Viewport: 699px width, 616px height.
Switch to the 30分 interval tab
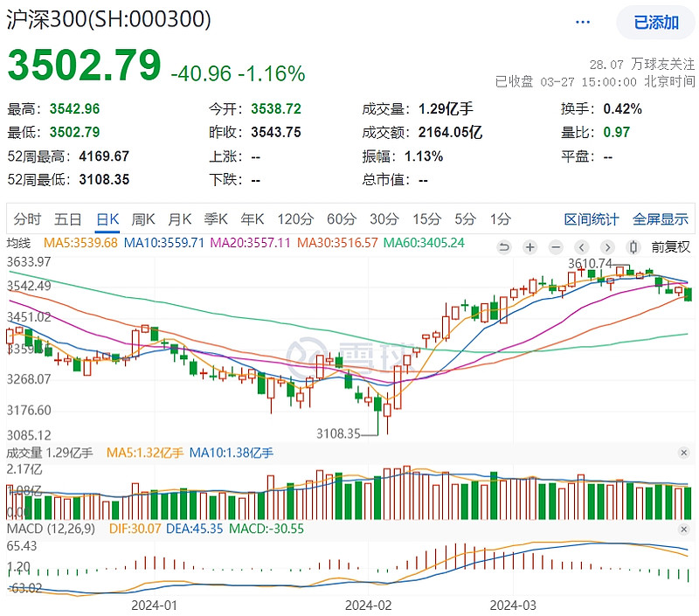384,219
